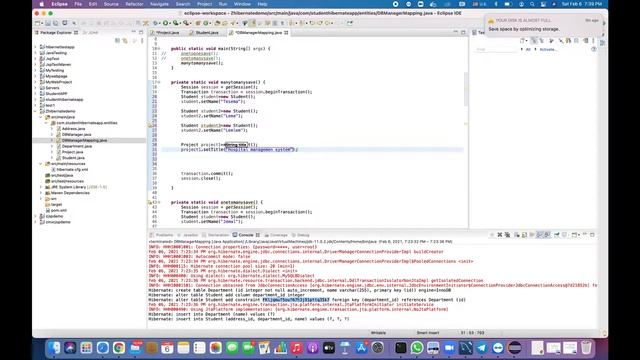Viewport: 640px width, 360px height.
Task: Maximize the editor area icon
Action: (463, 32)
